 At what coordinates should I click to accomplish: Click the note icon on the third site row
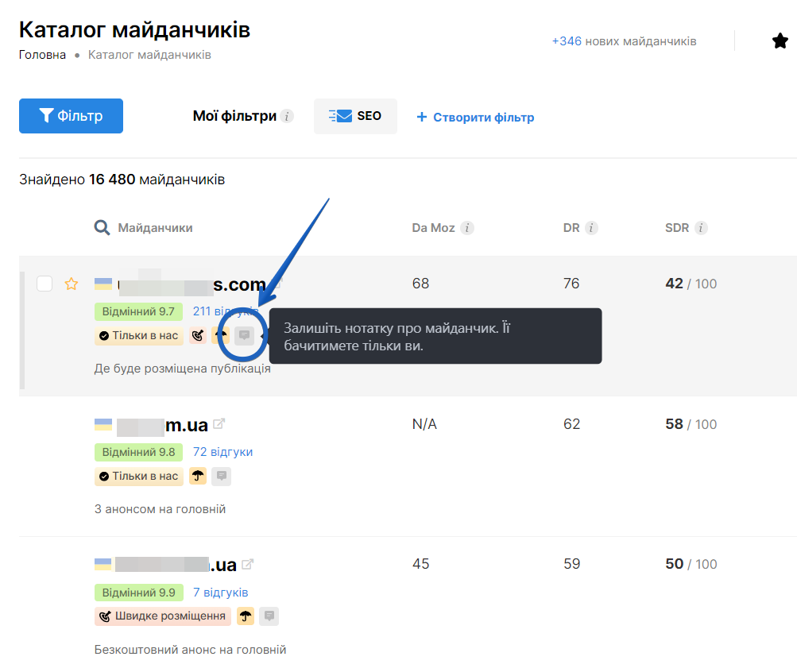click(x=269, y=616)
